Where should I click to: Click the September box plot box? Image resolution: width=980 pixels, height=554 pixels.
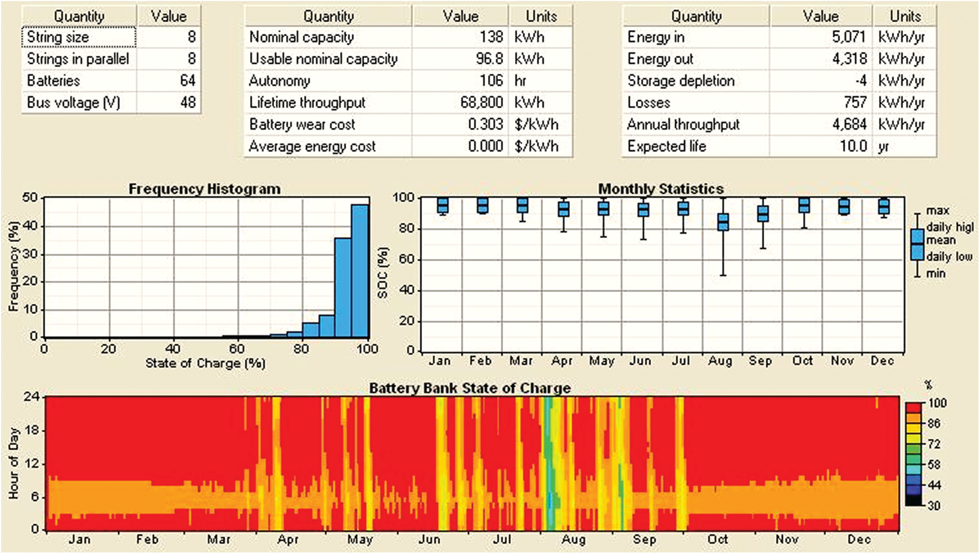click(x=763, y=213)
